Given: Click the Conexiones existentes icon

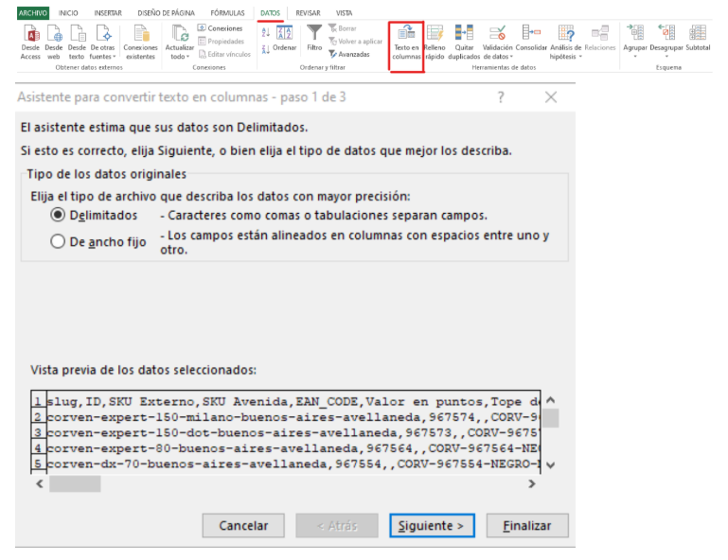Looking at the screenshot, I should 140,34.
